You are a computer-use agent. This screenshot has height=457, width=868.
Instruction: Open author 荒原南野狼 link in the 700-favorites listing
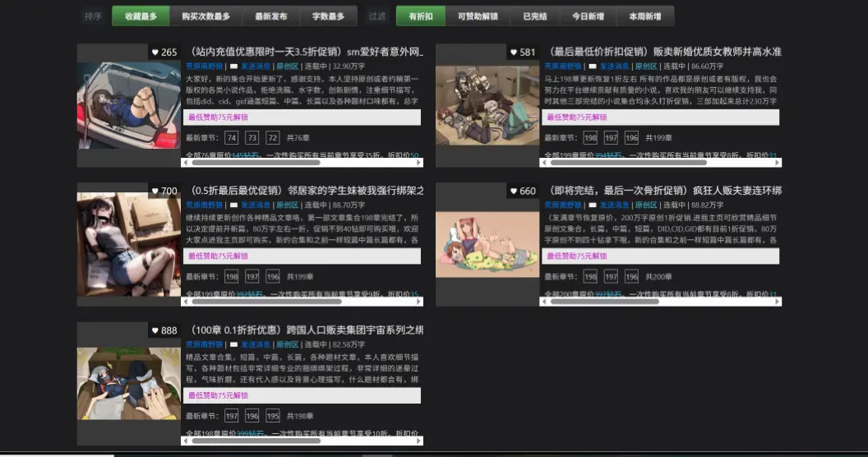tap(204, 205)
